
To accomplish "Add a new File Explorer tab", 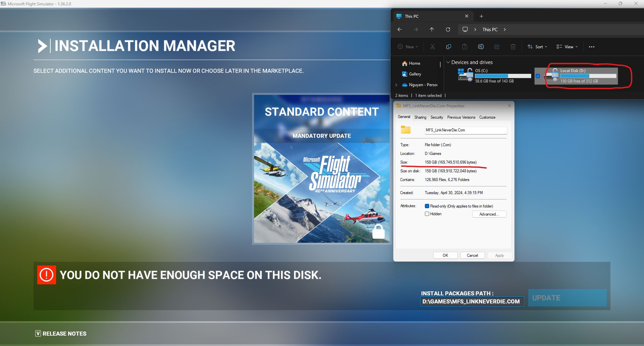I will pos(481,16).
